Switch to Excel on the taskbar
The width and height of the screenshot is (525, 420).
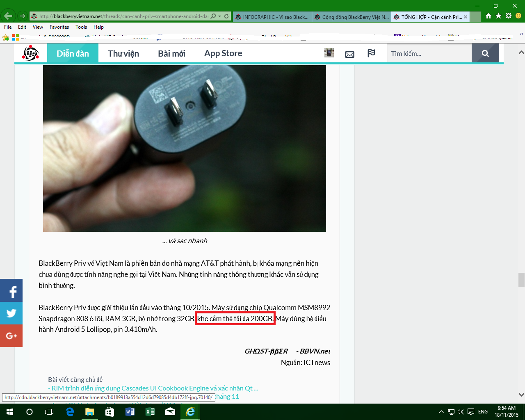[150, 412]
